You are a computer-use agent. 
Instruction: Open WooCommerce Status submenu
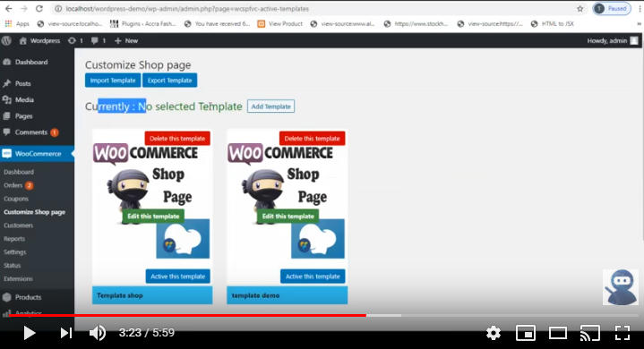12,266
